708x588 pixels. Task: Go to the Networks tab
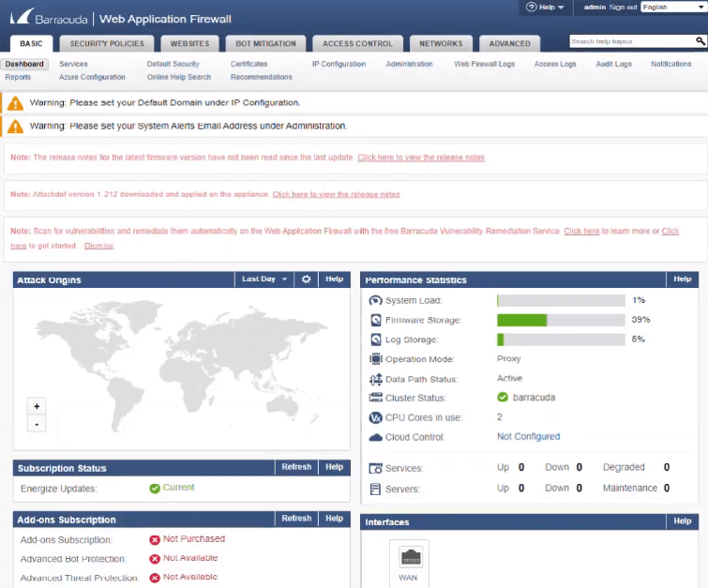pos(441,44)
